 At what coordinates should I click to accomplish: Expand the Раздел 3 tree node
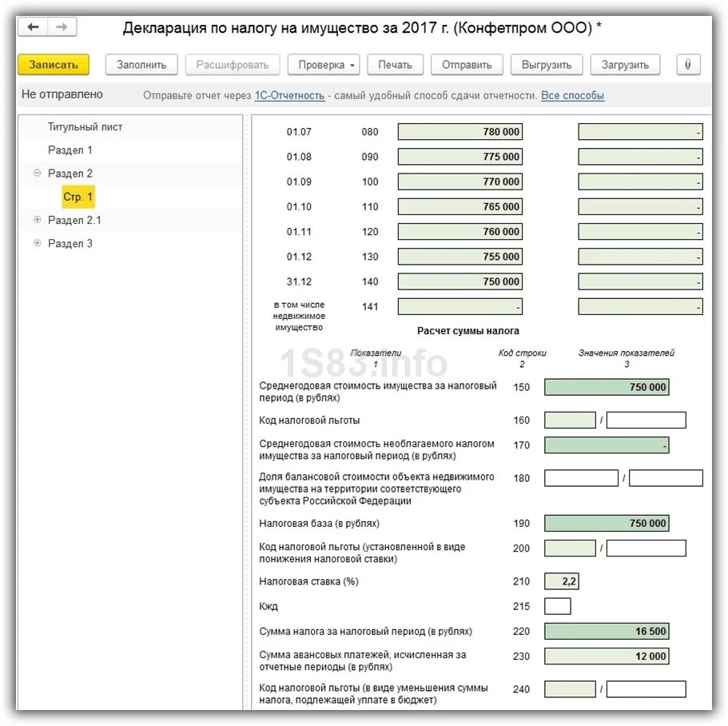38,243
